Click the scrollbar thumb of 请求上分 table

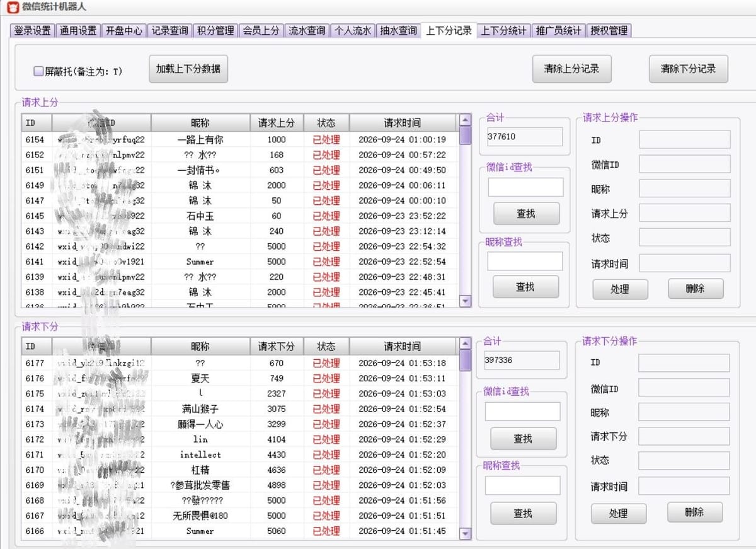click(x=466, y=136)
